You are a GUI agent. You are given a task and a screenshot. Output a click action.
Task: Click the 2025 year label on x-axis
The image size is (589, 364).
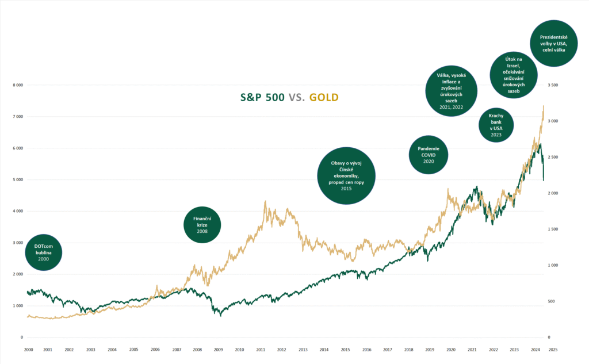(553, 349)
